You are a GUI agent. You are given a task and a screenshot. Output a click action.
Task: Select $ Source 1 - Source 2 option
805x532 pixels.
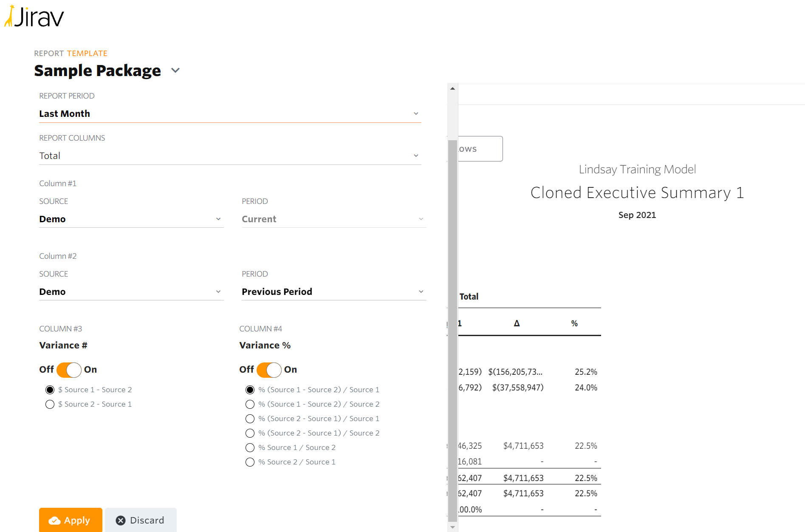tap(50, 390)
